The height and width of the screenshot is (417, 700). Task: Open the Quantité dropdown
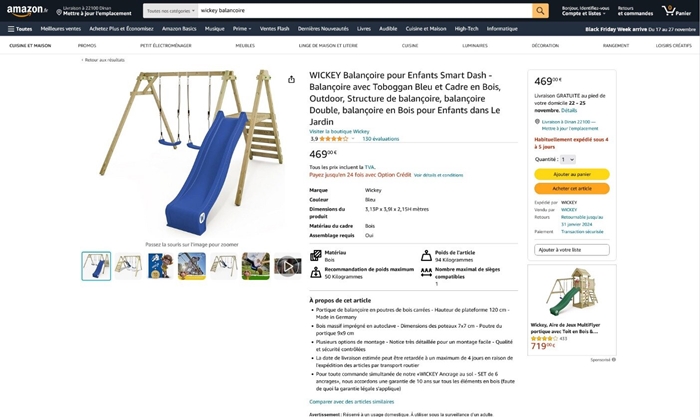pyautogui.click(x=567, y=159)
